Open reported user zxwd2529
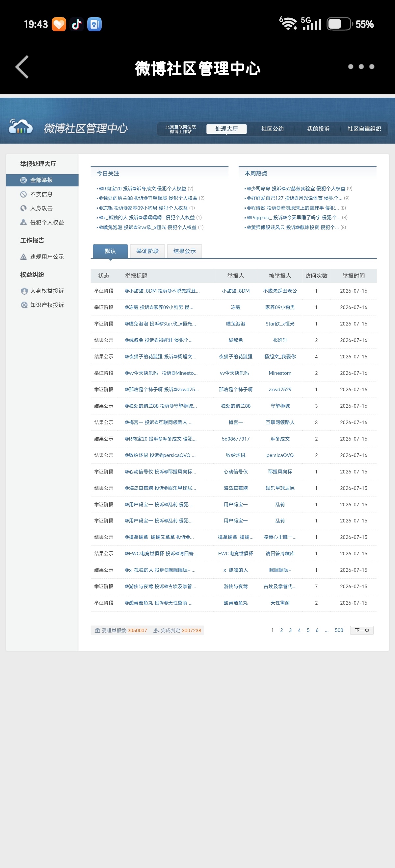 pyautogui.click(x=280, y=389)
